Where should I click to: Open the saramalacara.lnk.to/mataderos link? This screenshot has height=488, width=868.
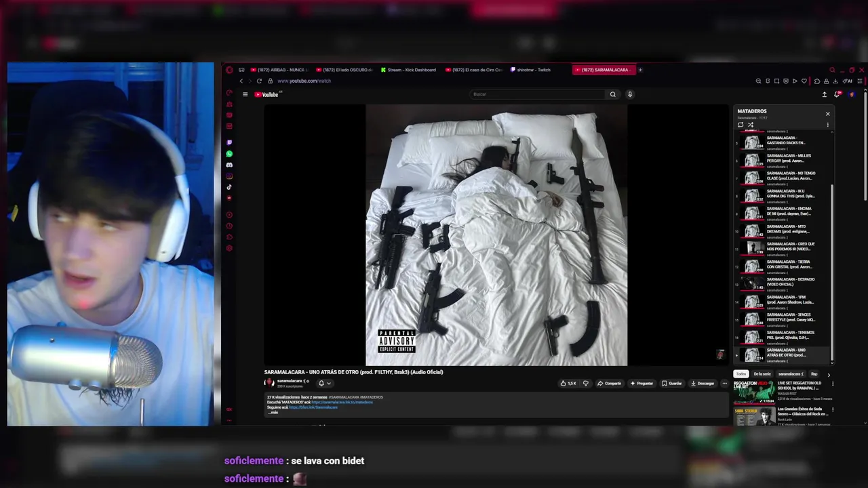point(342,402)
